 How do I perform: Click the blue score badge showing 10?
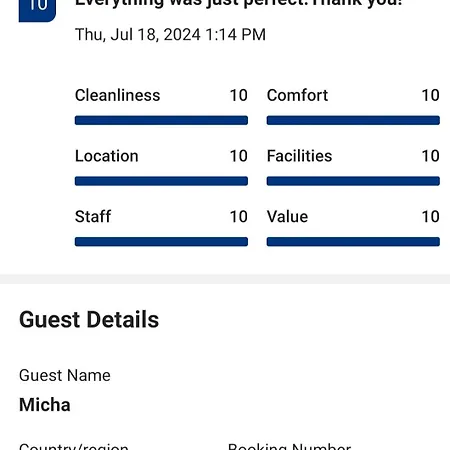click(37, 10)
